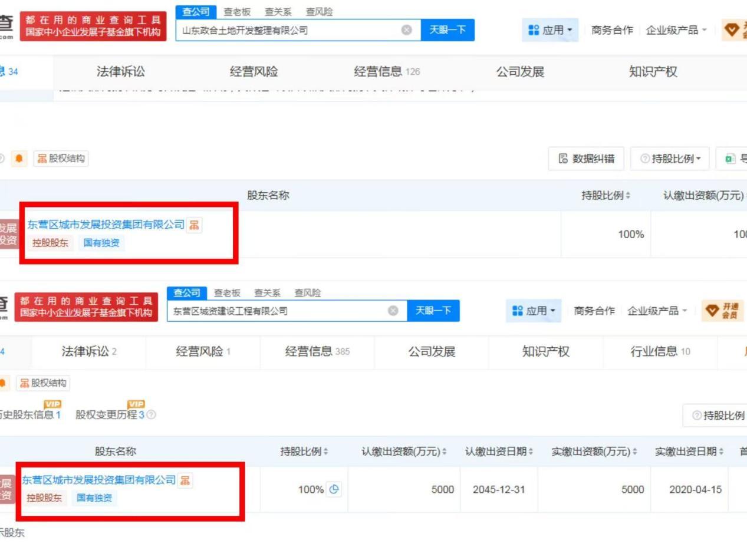Click the 开通会员 diamond icon on 东营区城资 page
The height and width of the screenshot is (560, 747).
pyautogui.click(x=712, y=311)
